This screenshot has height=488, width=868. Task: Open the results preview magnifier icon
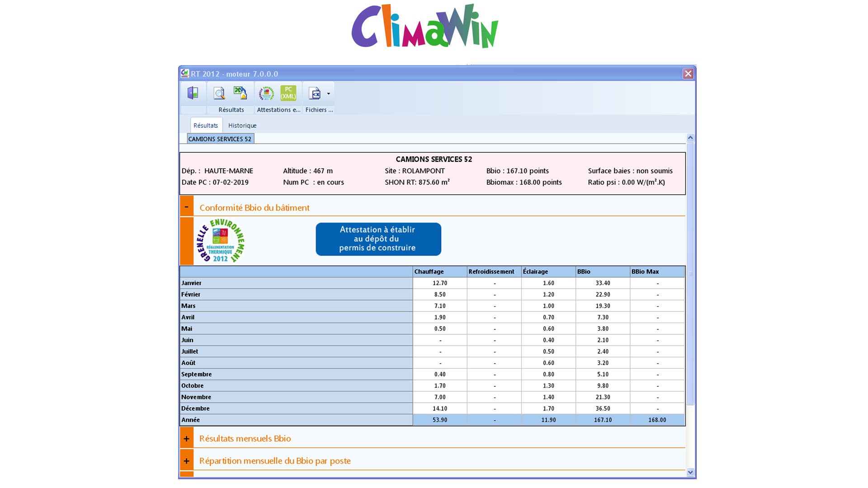[219, 94]
